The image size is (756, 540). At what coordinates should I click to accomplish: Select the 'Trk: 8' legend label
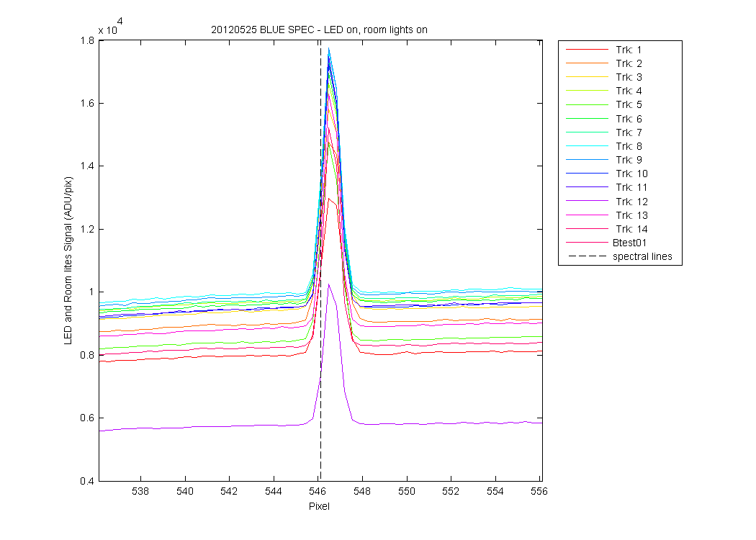tap(629, 146)
